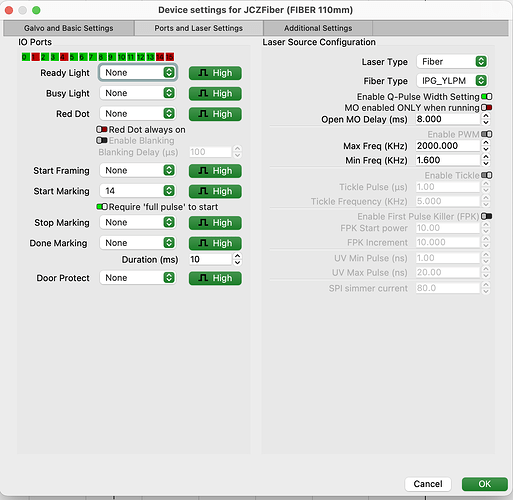Switch to Ports and Laser Settings tab
The height and width of the screenshot is (500, 513).
199,28
